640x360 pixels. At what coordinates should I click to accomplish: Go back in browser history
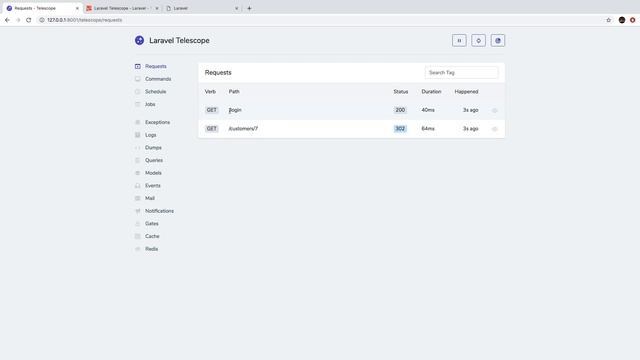point(7,20)
